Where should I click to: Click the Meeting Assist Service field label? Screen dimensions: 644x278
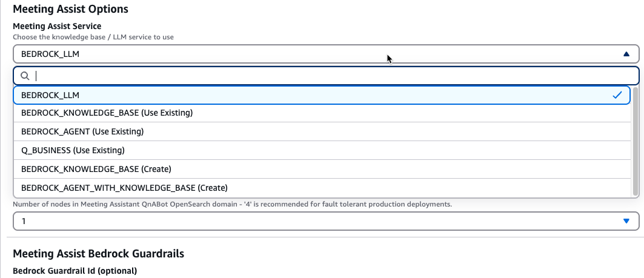57,26
